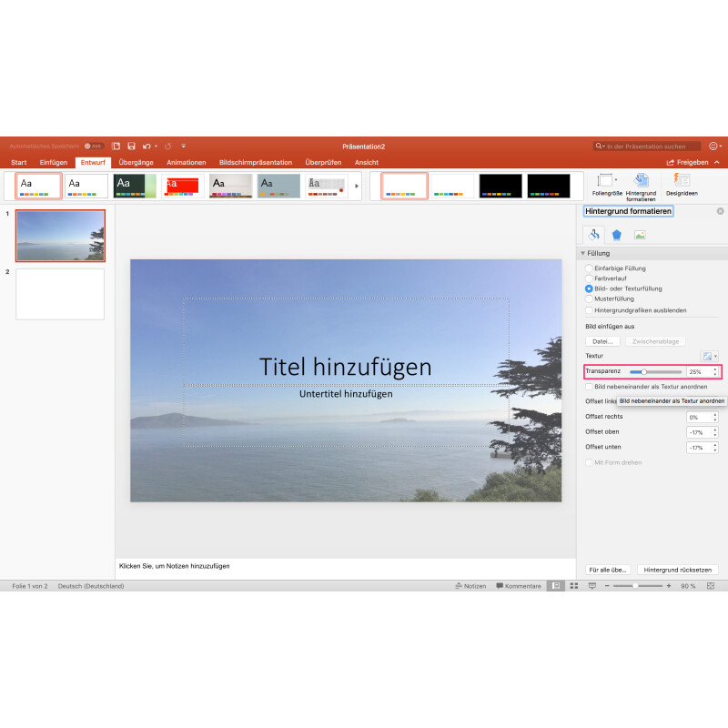Click the Hintergrund rücksetzen button
Screen dimensions: 728x728
click(677, 570)
